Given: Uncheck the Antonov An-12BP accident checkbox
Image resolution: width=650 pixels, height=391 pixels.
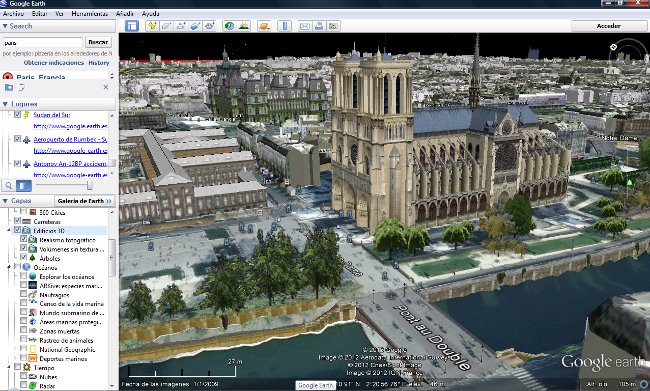Looking at the screenshot, I should tap(17, 163).
